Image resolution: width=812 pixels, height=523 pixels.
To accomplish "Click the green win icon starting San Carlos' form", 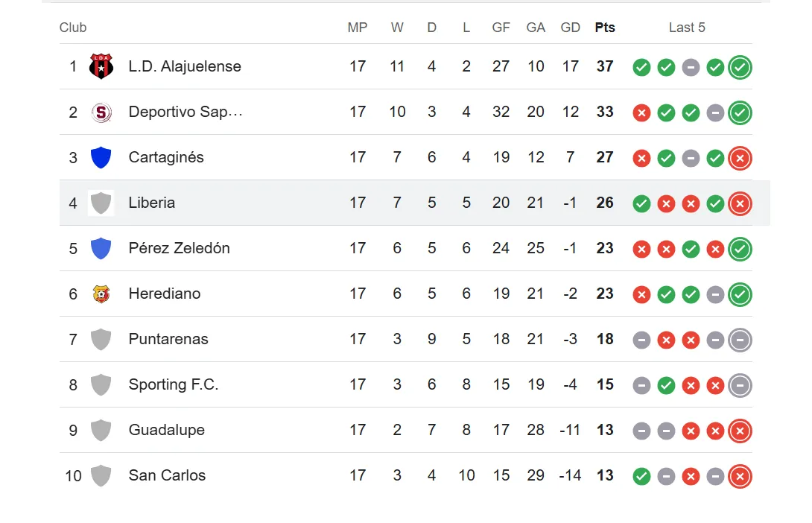I will [641, 475].
